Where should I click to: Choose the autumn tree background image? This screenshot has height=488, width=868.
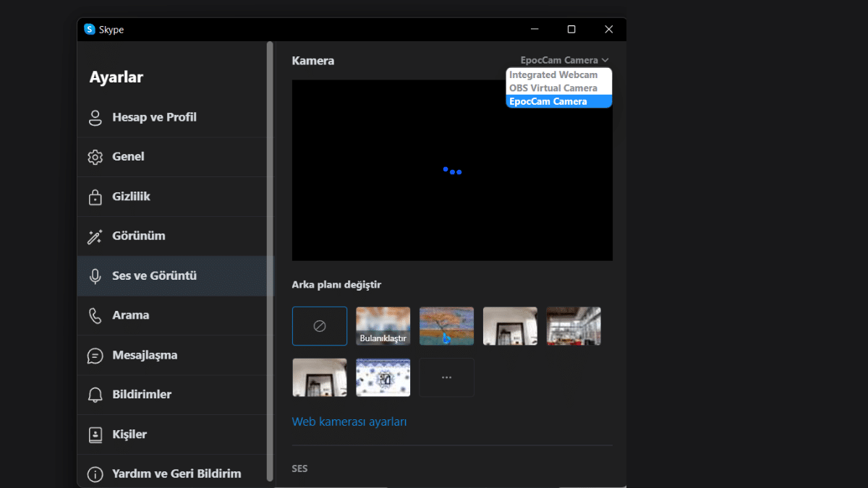pyautogui.click(x=447, y=326)
